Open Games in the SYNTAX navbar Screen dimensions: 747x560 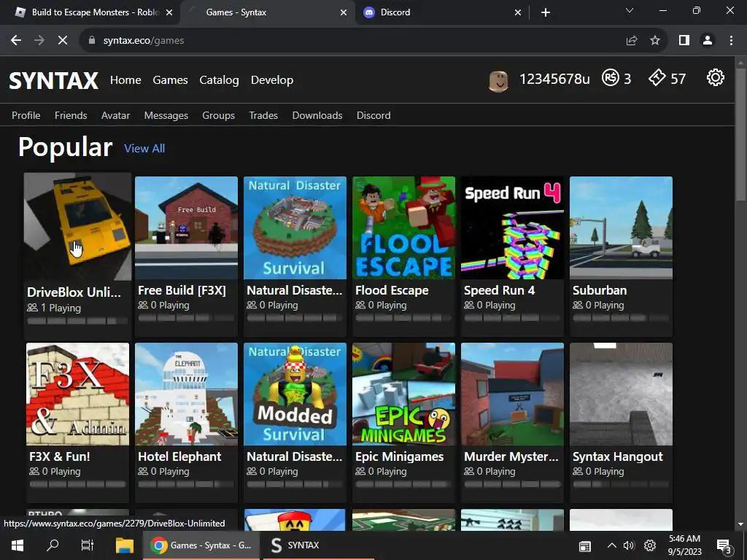pyautogui.click(x=170, y=80)
